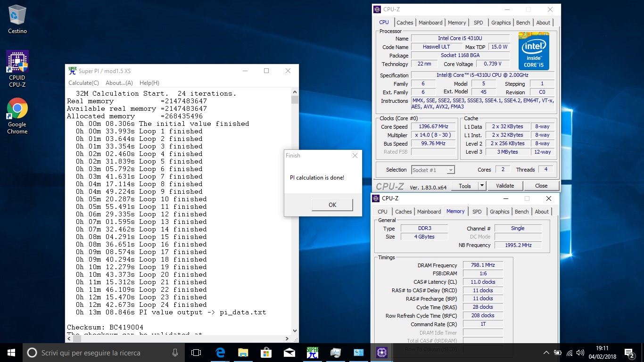Viewport: 644px width, 362px height.
Task: Switch to Bench tab in upper CPU-Z
Action: pyautogui.click(x=523, y=23)
